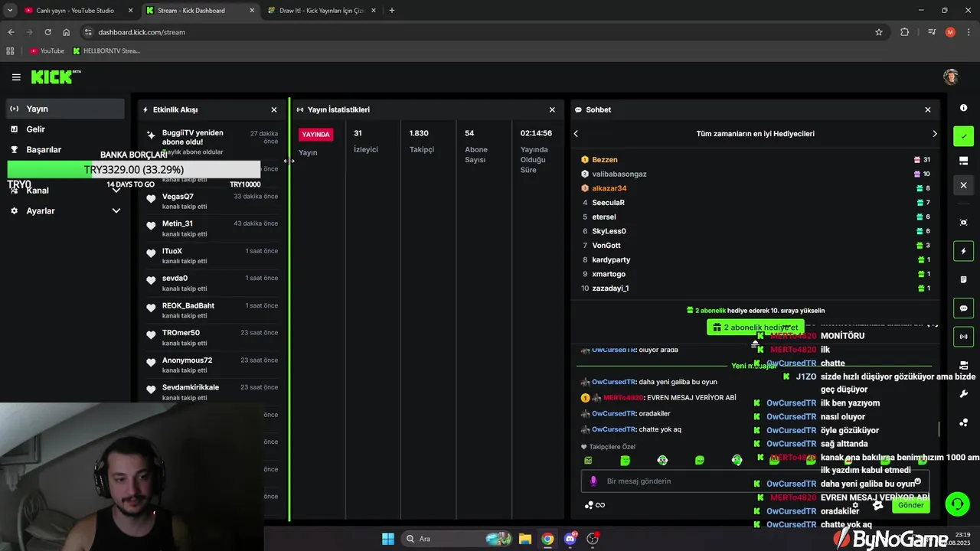Open the green headset support button

[957, 504]
